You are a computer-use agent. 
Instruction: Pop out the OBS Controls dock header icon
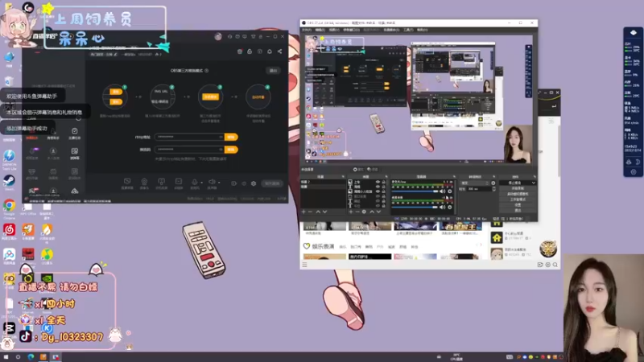click(x=534, y=176)
